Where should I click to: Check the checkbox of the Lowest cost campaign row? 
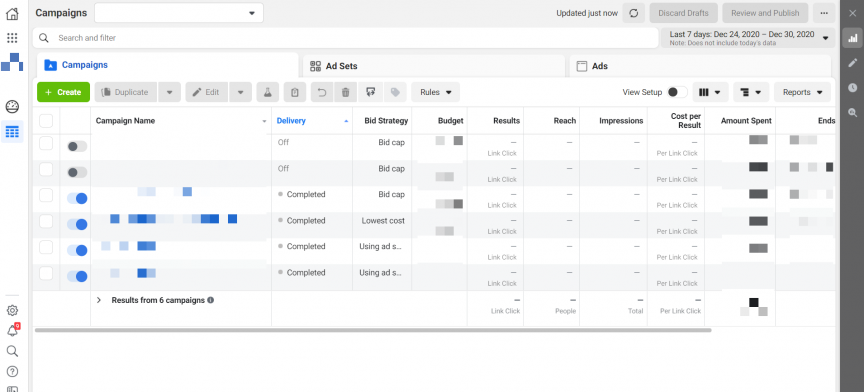(46, 221)
